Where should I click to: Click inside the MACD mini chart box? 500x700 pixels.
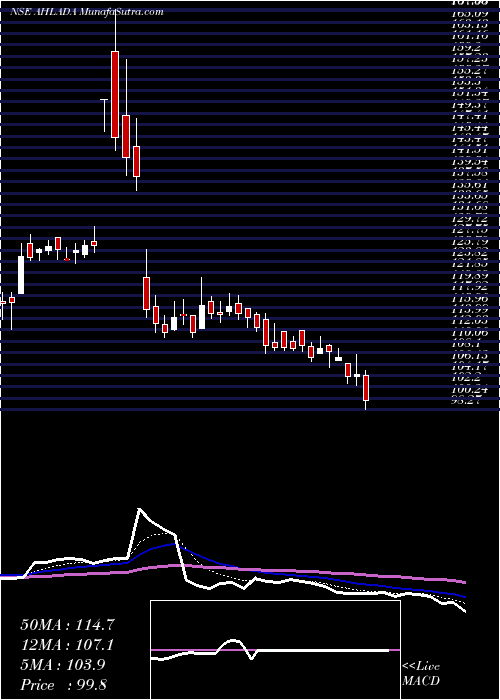pos(275,650)
